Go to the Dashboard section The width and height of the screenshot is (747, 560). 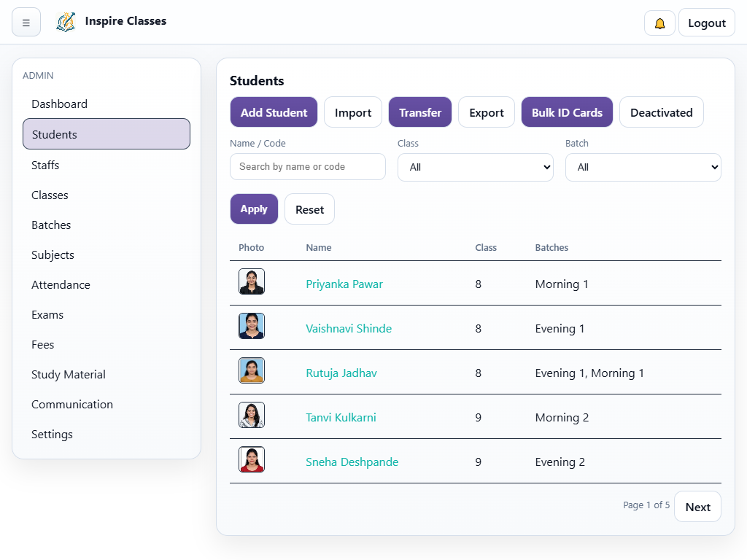[x=59, y=104]
